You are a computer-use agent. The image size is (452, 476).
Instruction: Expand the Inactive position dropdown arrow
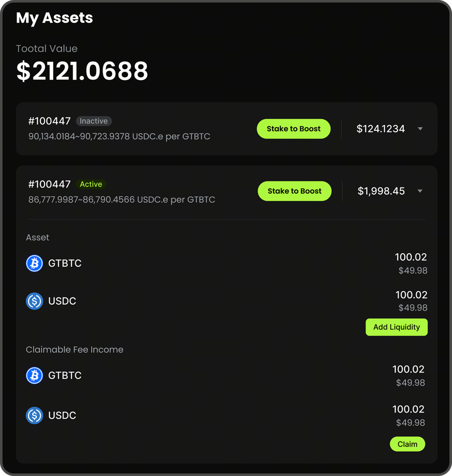pos(420,129)
